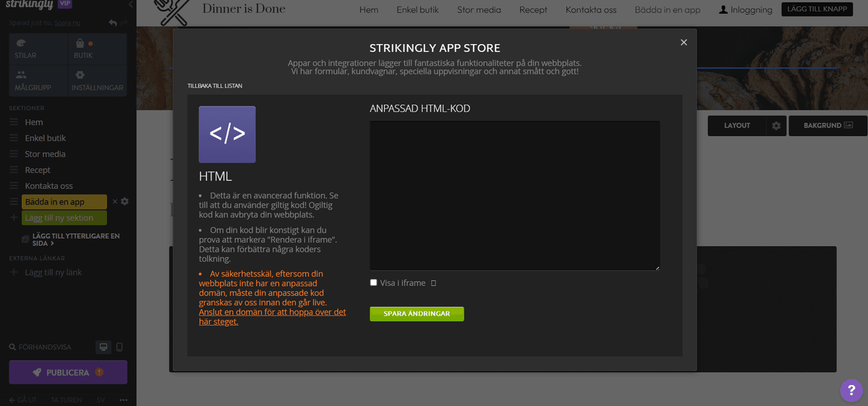Open section settings gear beside Layout
Viewport: 868px width, 406px height.
coord(776,126)
